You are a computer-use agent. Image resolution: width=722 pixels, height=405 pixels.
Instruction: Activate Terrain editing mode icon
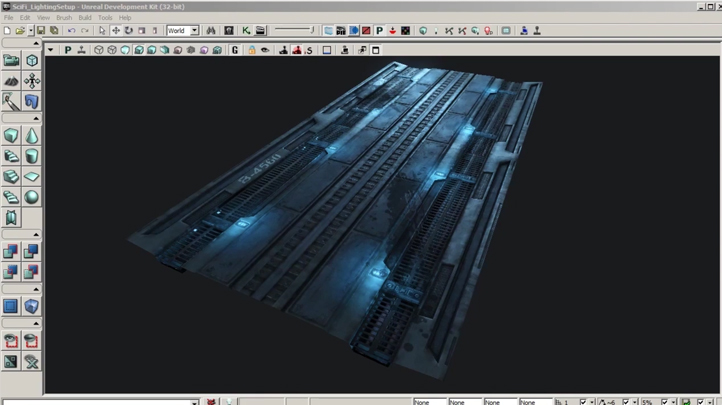tap(11, 81)
